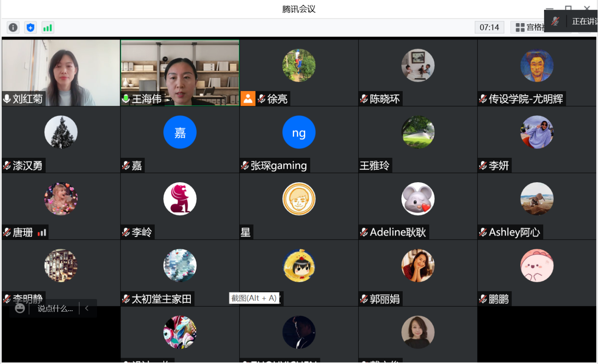Image resolution: width=598 pixels, height=364 pixels.
Task: Click 王海伟's green active microphone icon
Action: coord(126,99)
